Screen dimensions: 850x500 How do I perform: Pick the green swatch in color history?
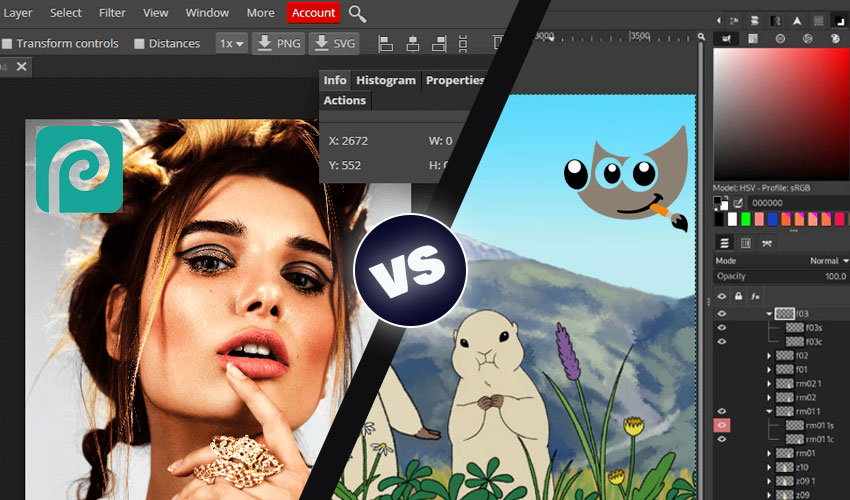coord(745,219)
